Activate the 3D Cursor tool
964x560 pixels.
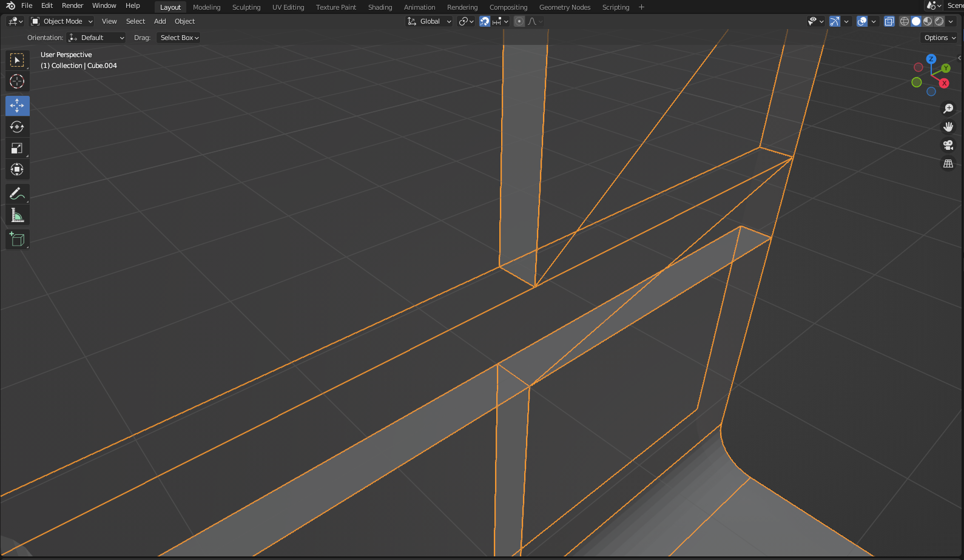[x=17, y=81]
